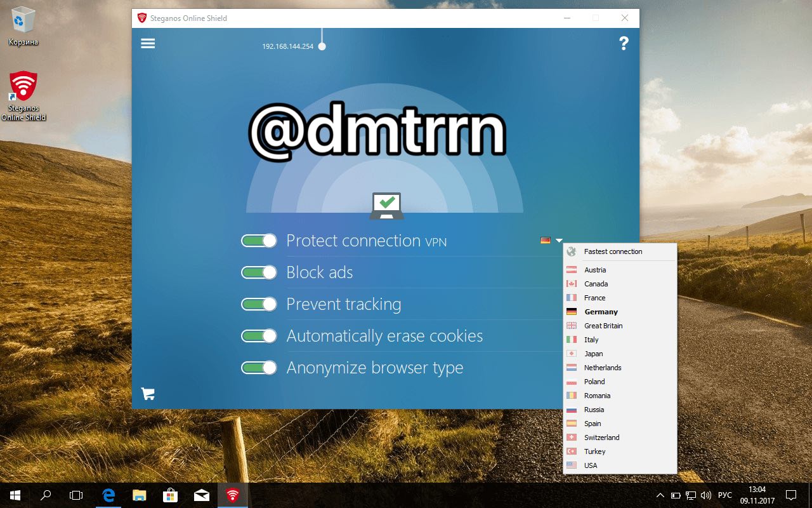Toggle the Prevent tracking switch
This screenshot has width=812, height=508.
coord(259,304)
